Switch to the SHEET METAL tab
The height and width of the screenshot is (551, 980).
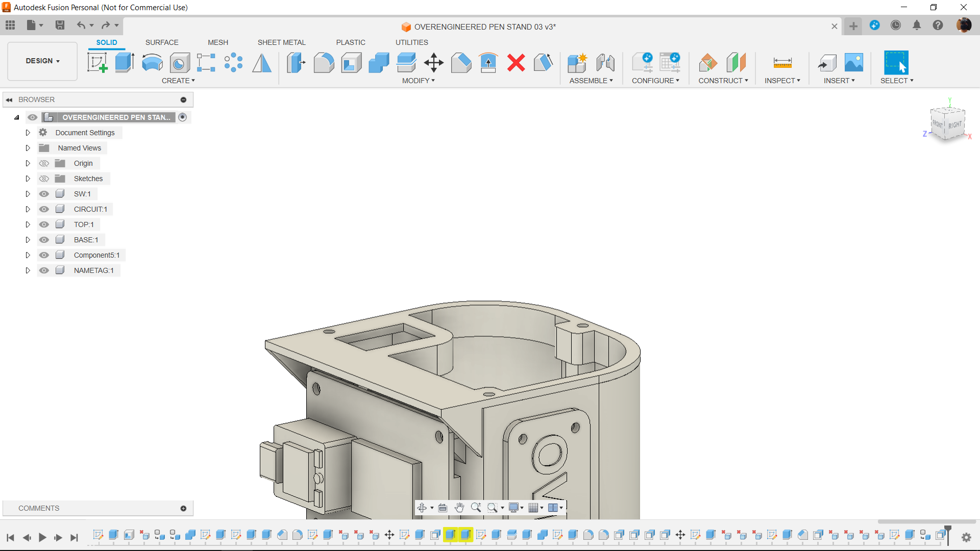click(x=282, y=42)
